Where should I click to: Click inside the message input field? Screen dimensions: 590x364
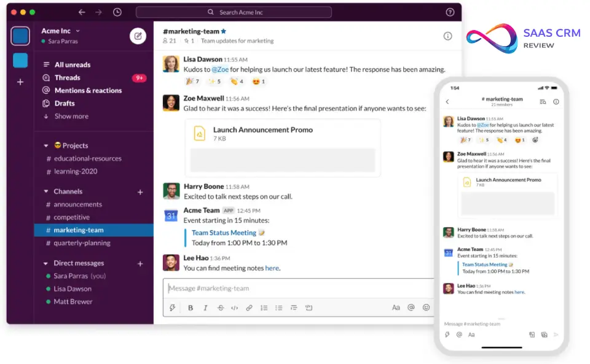click(277, 288)
